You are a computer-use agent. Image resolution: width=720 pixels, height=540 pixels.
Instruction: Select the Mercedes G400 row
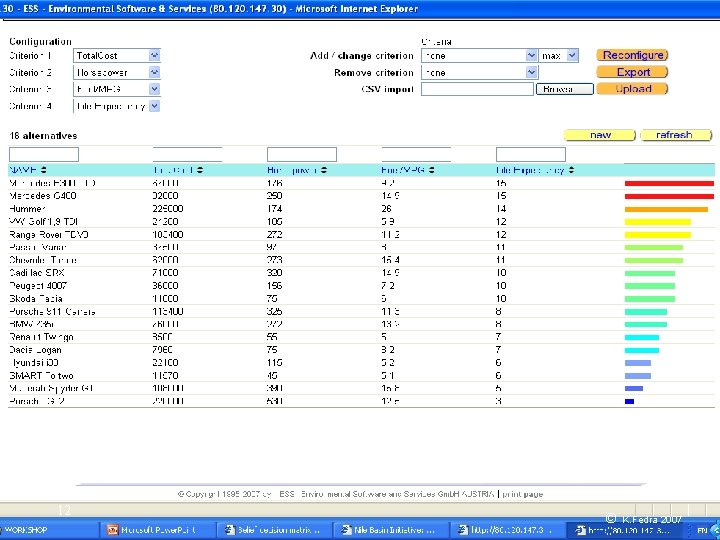click(x=361, y=196)
